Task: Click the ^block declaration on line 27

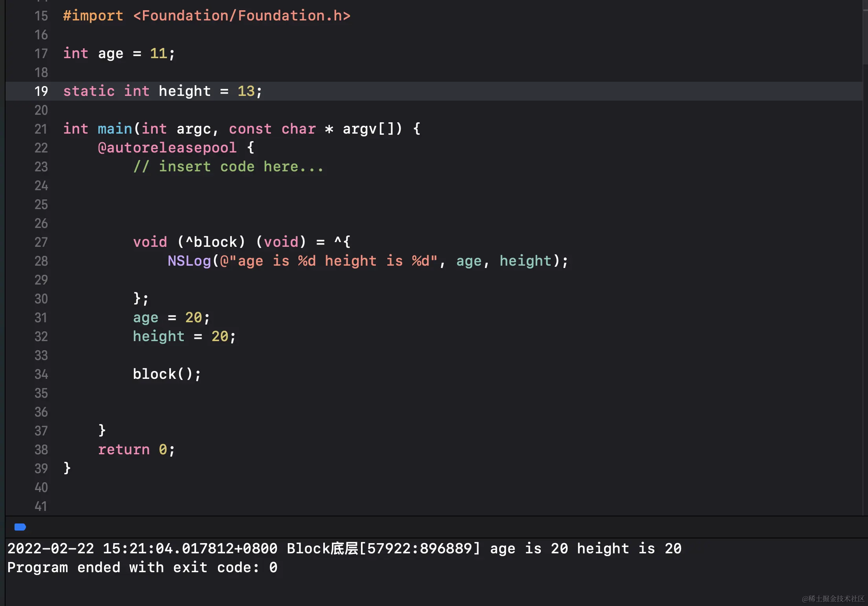Action: [x=211, y=242]
